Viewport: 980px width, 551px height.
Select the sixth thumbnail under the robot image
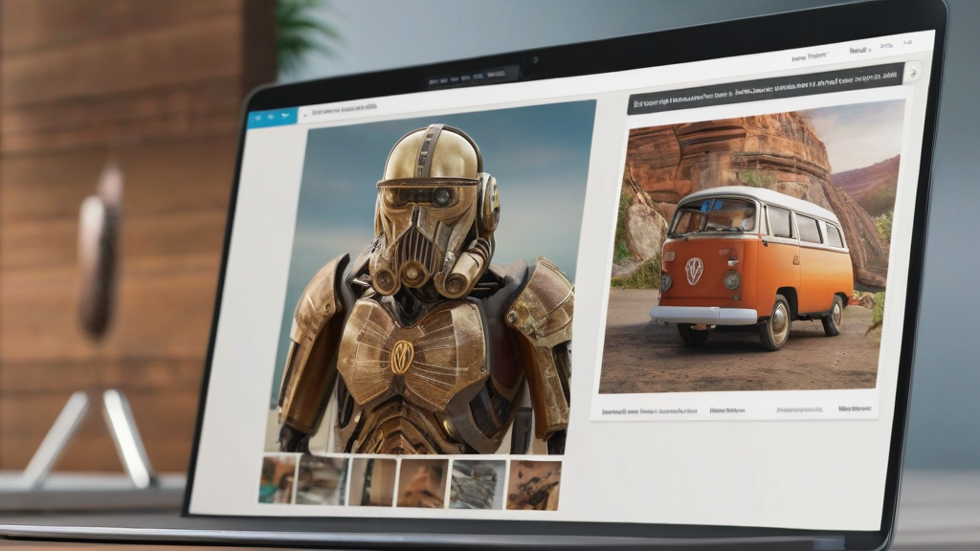click(x=534, y=485)
